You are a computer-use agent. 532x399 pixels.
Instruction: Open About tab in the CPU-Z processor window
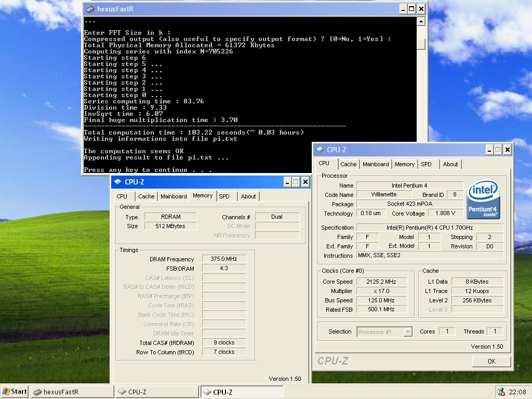(450, 164)
